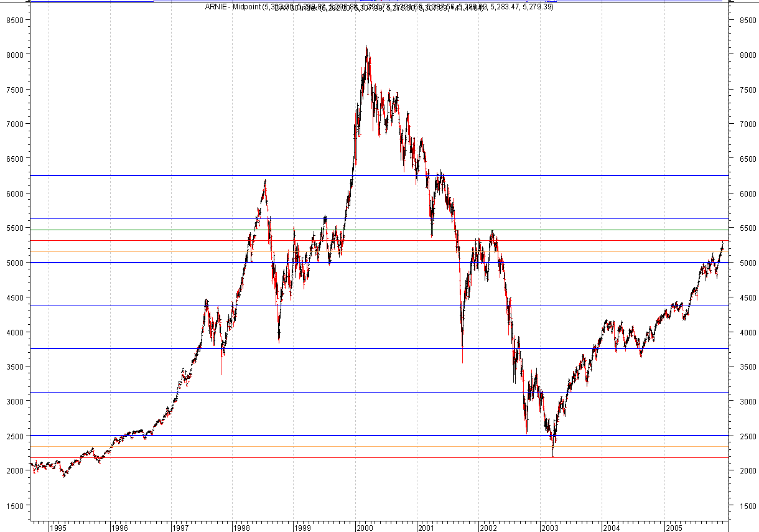Click the 2000 year label below the chart
Image resolution: width=759 pixels, height=532 pixels.
[x=366, y=528]
